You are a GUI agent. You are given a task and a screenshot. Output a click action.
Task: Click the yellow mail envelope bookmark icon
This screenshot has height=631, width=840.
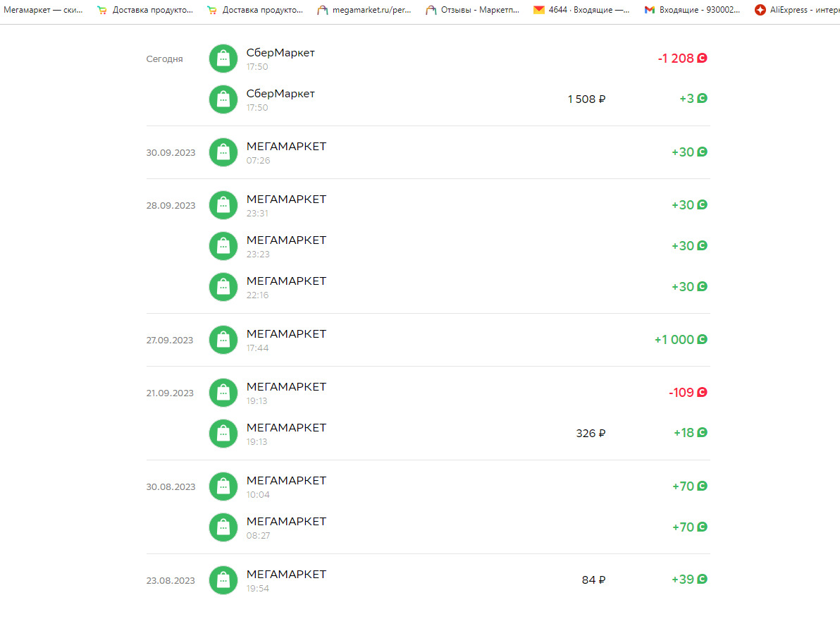pos(539,10)
